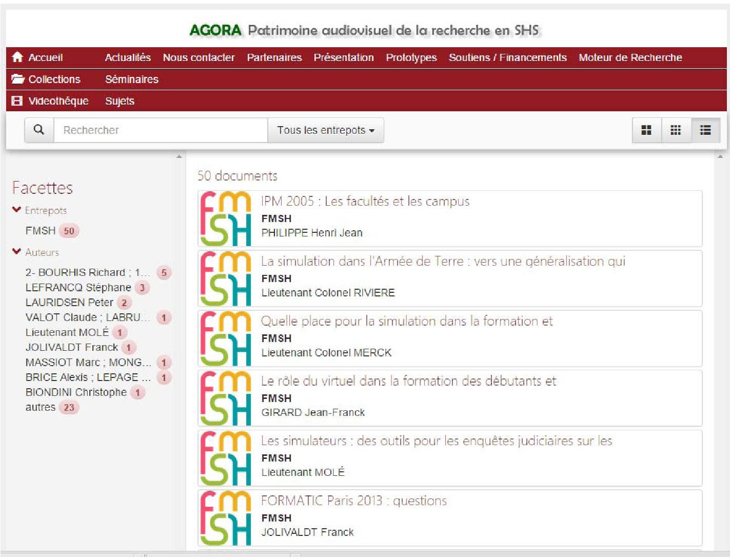The height and width of the screenshot is (560, 731).
Task: Open the Collections menu item
Action: point(54,79)
